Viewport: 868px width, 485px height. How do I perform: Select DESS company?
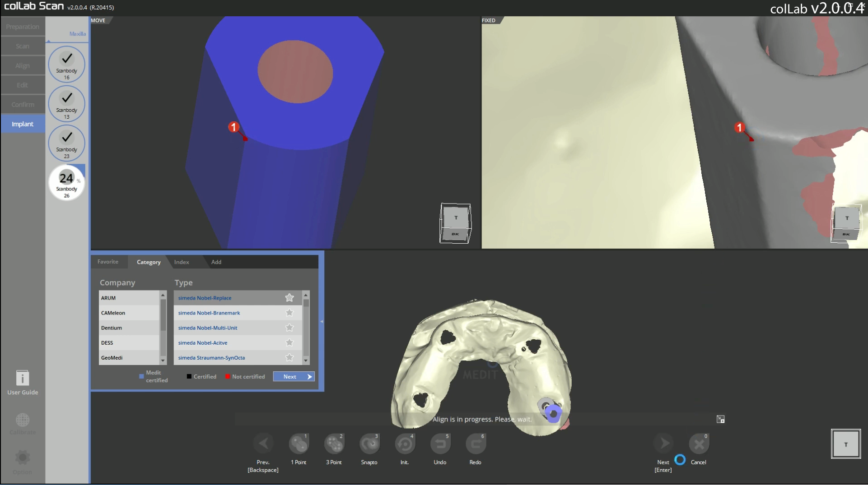click(129, 342)
